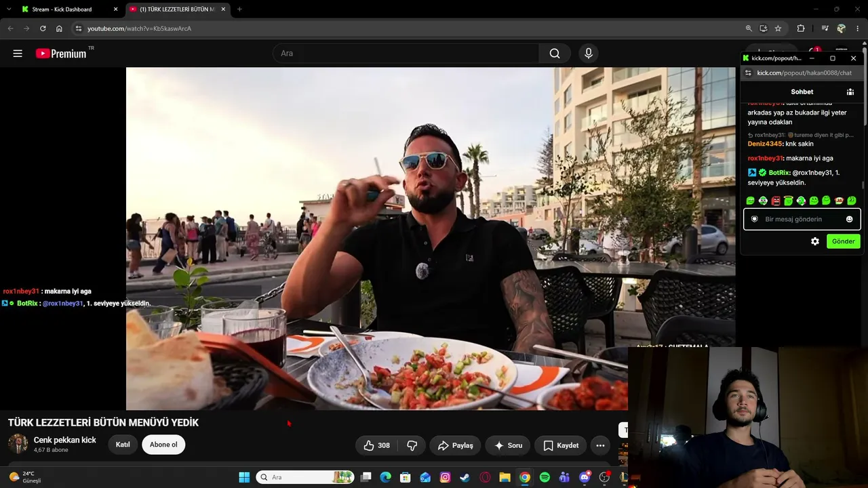
Task: Go to YouTube Premium home via logo
Action: (62, 54)
